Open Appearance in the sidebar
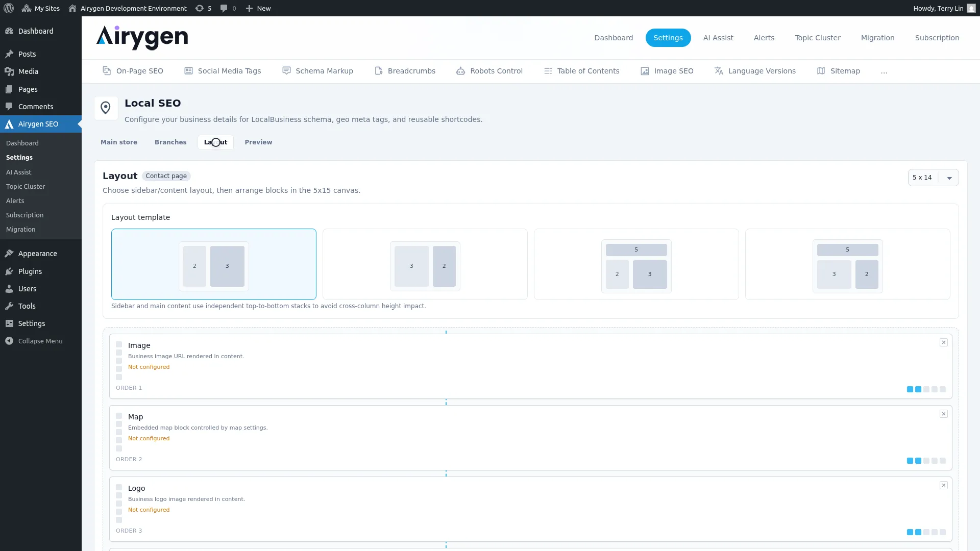Image resolution: width=980 pixels, height=551 pixels. click(x=41, y=254)
